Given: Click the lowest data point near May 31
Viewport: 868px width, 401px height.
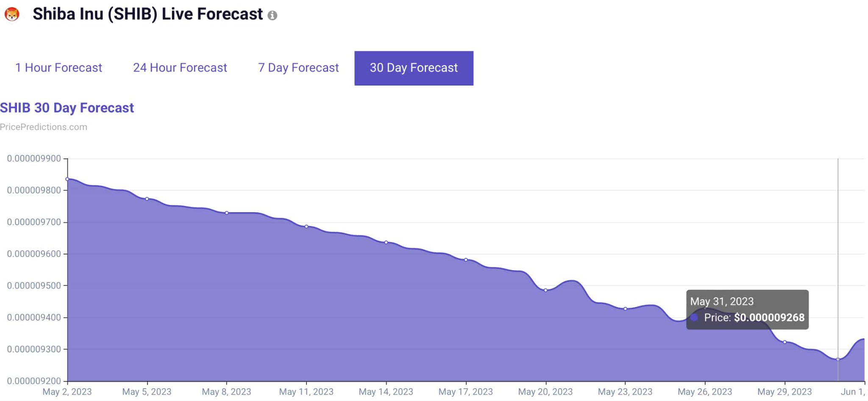Looking at the screenshot, I should pyautogui.click(x=837, y=360).
